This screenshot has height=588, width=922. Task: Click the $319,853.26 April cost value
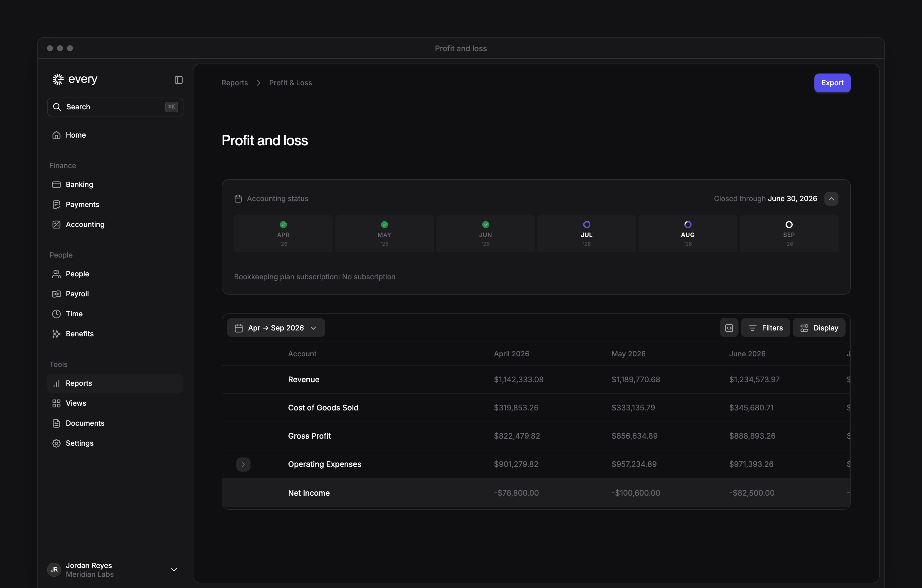[x=516, y=408]
